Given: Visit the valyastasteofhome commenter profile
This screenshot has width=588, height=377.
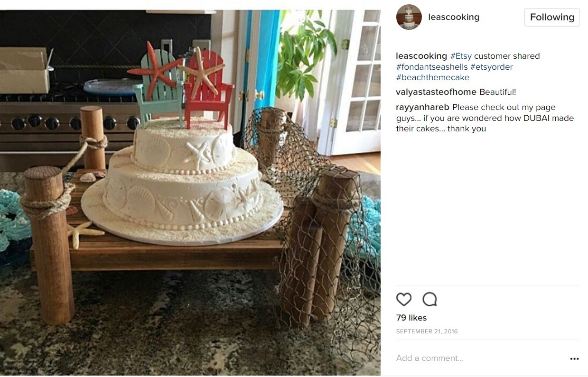Looking at the screenshot, I should [437, 92].
